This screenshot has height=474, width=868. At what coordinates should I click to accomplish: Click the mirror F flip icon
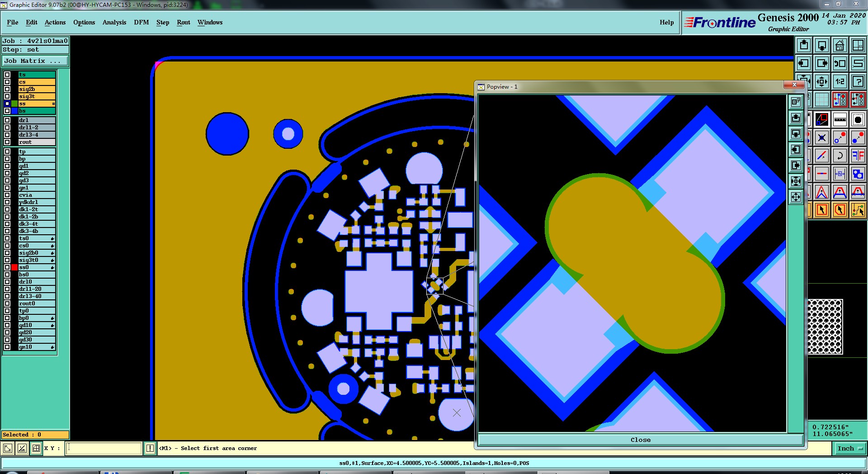tap(858, 156)
